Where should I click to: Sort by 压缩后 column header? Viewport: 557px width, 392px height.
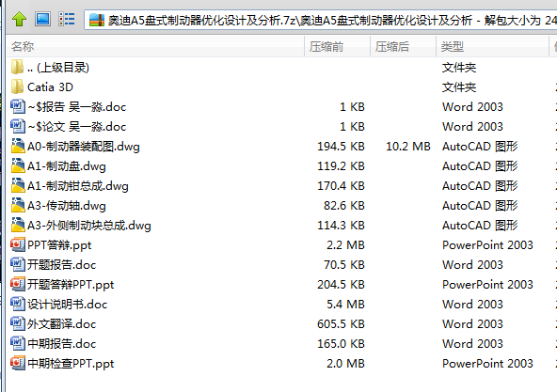pos(403,46)
